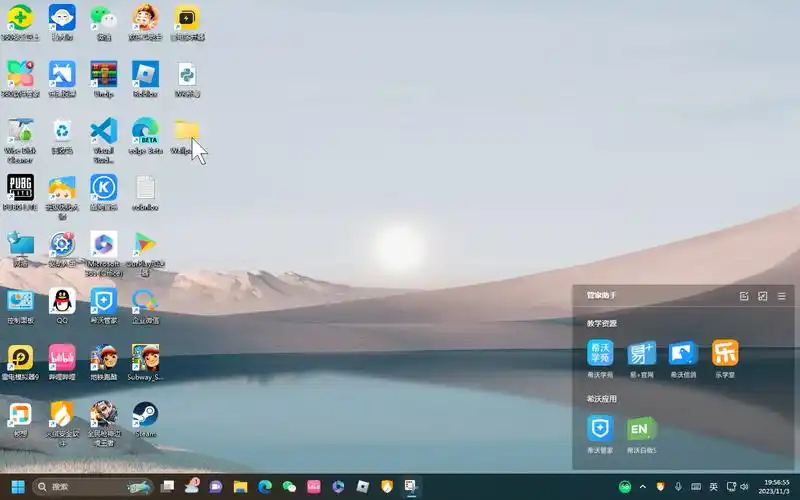Screen dimensions: 800x500
Task: Open Roblox from the taskbar
Action: click(x=363, y=487)
